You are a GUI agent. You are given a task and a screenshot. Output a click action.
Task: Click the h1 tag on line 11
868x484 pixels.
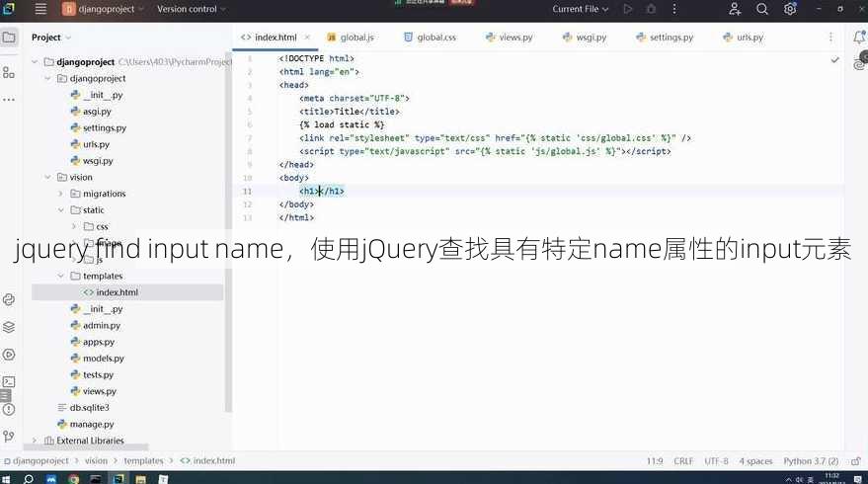(x=310, y=191)
